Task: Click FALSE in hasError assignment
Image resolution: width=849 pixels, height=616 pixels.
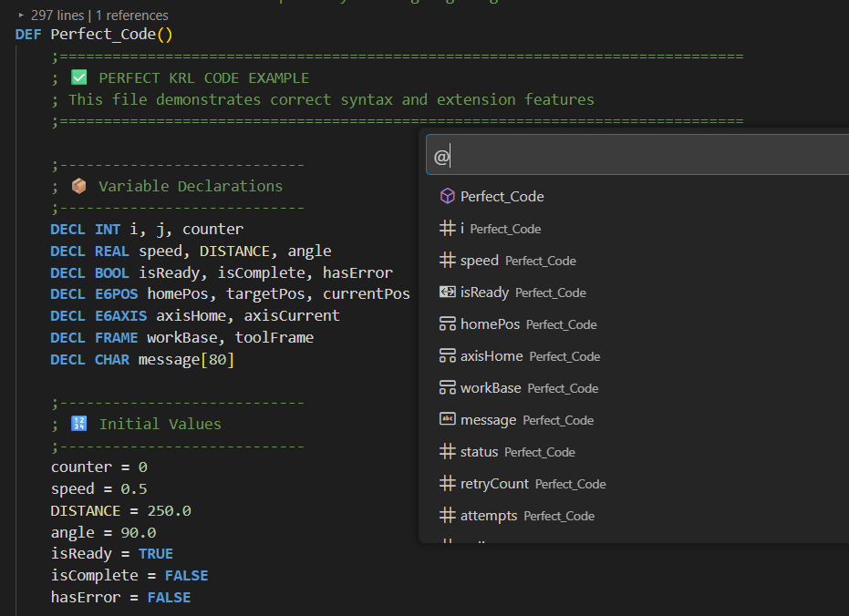Action: (x=169, y=597)
